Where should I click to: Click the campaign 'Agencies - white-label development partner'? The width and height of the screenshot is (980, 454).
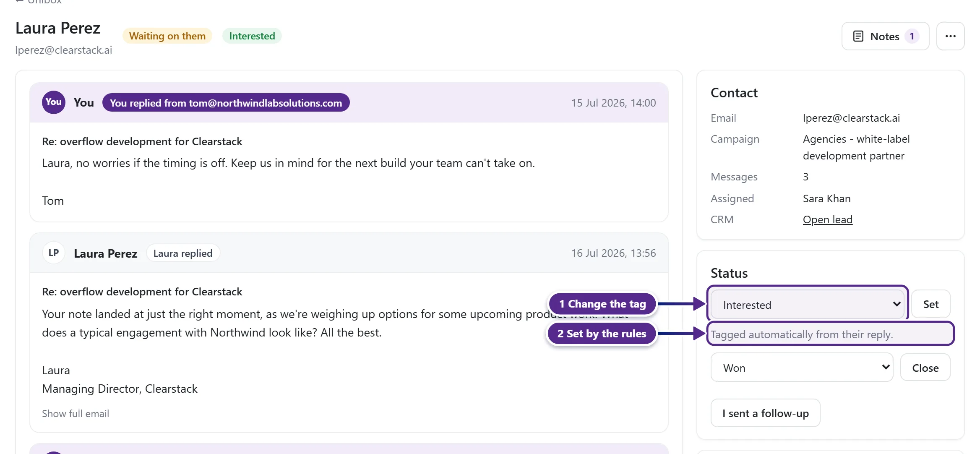[856, 147]
